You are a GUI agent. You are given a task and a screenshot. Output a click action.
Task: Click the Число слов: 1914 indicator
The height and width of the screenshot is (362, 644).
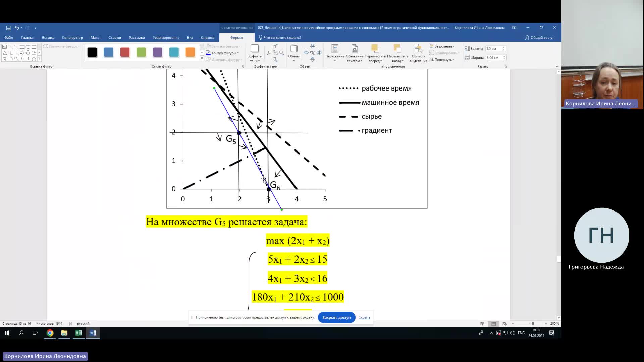pos(49,324)
